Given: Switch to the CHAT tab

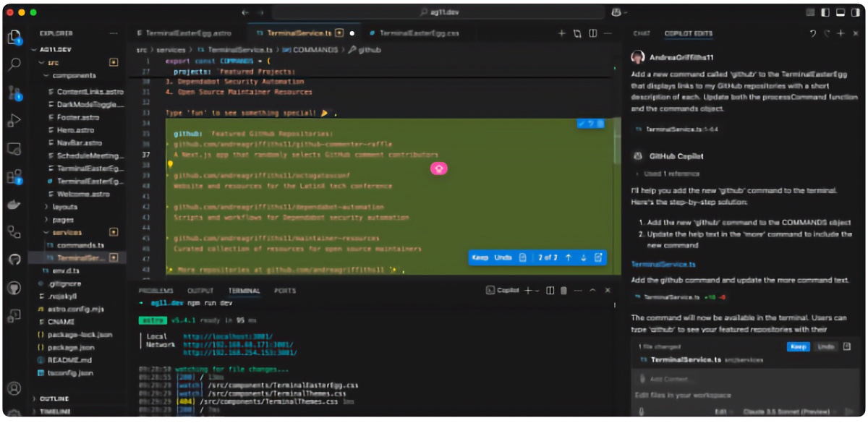Looking at the screenshot, I should click(x=642, y=33).
